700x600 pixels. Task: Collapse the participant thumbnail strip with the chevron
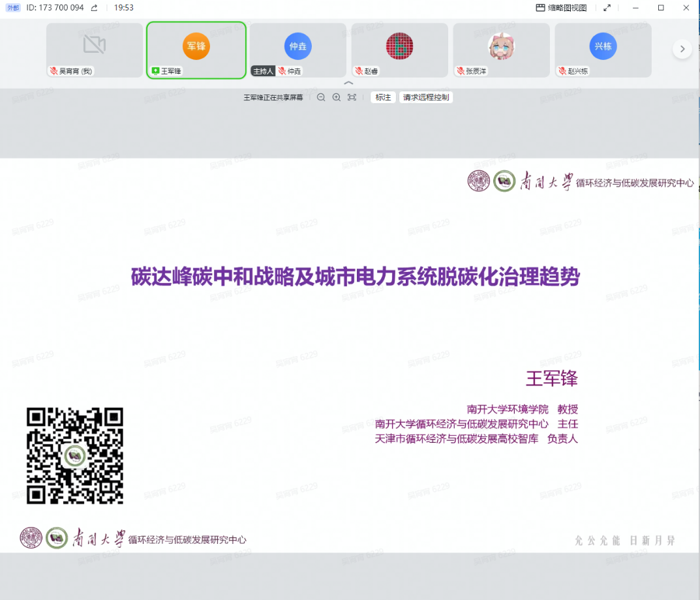pyautogui.click(x=348, y=83)
